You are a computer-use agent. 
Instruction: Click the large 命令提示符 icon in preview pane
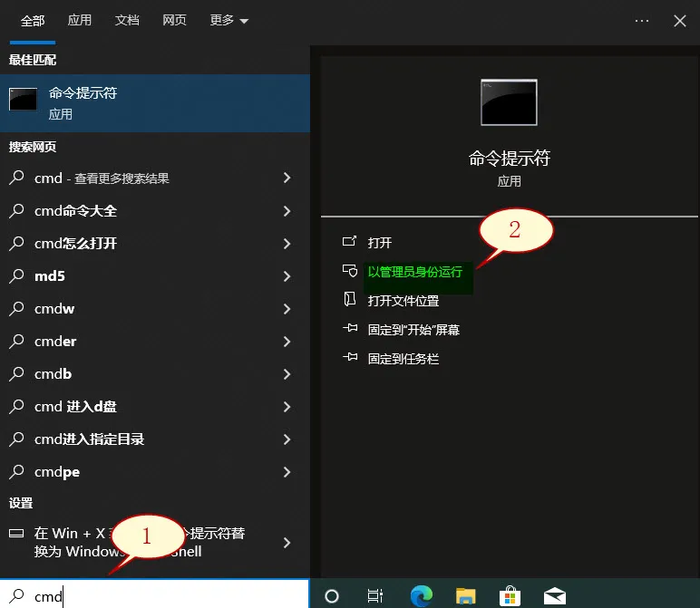pyautogui.click(x=509, y=102)
